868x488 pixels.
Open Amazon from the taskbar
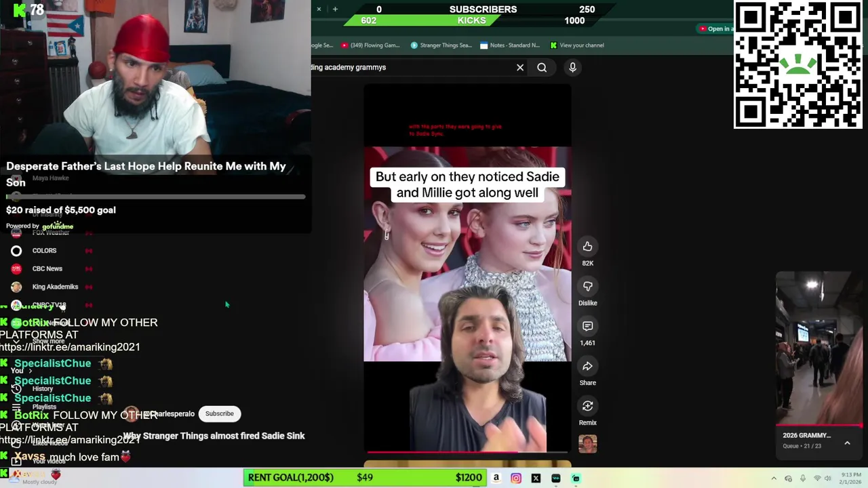pos(496,478)
